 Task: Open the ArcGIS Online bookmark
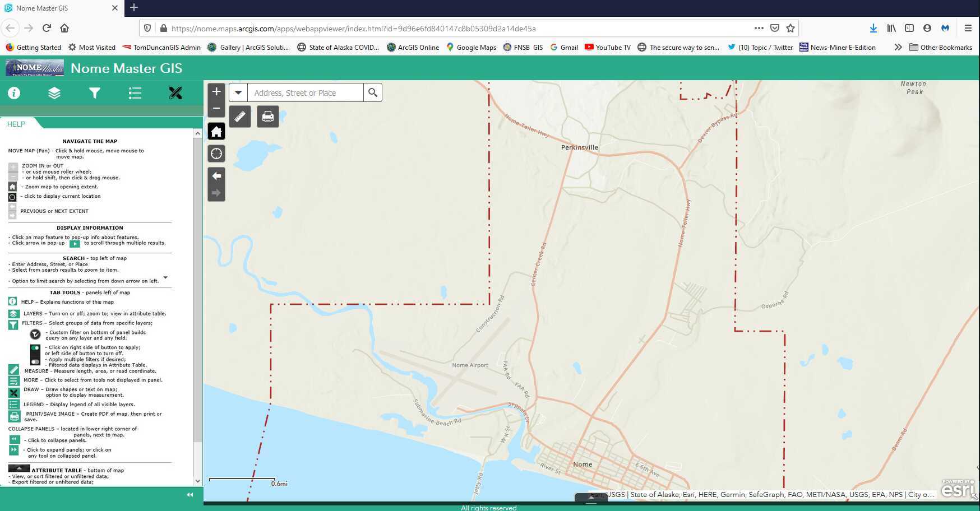pos(413,48)
